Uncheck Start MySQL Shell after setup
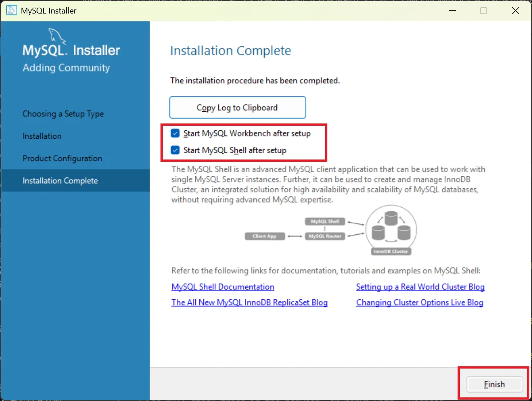 [x=175, y=150]
